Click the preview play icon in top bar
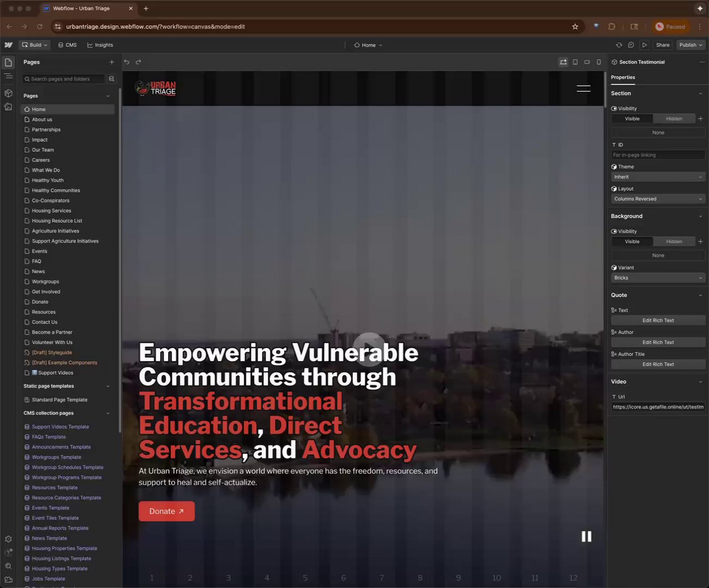This screenshot has height=588, width=709. coord(644,45)
